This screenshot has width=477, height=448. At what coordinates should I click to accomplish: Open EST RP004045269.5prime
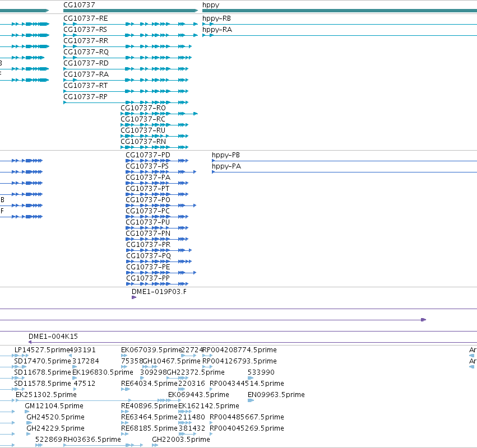click(247, 428)
